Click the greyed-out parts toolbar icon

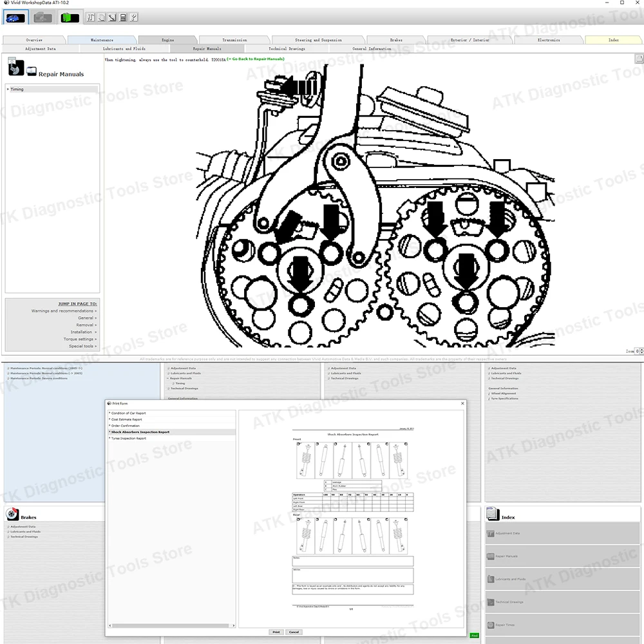[x=43, y=17]
